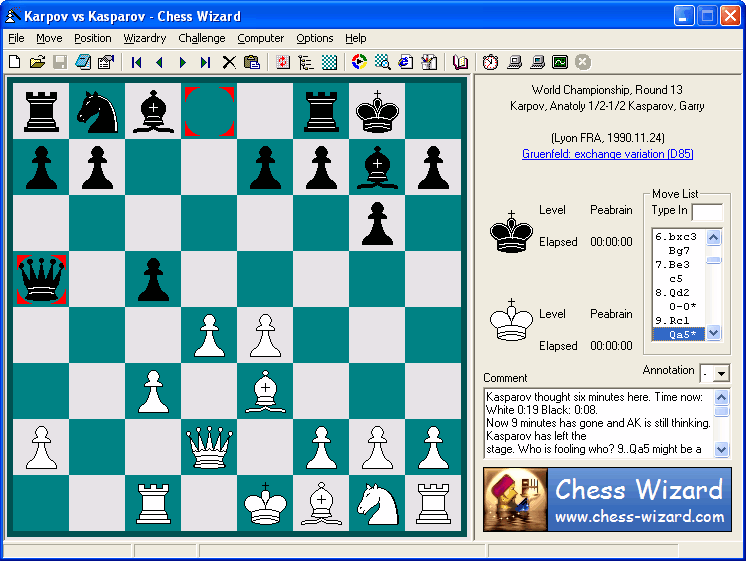This screenshot has width=746, height=561.
Task: Jump to last move with the end arrow
Action: tap(205, 62)
